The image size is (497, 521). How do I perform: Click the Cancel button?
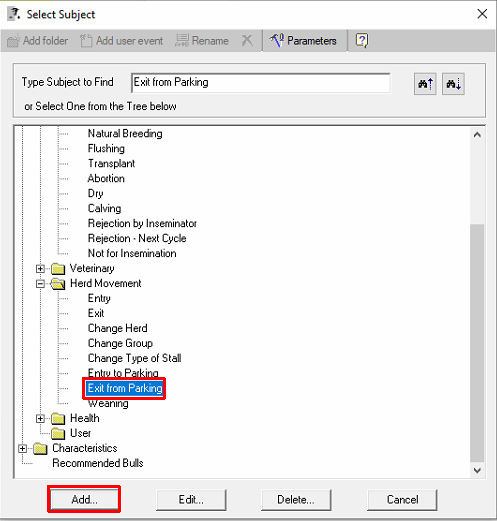coord(402,500)
